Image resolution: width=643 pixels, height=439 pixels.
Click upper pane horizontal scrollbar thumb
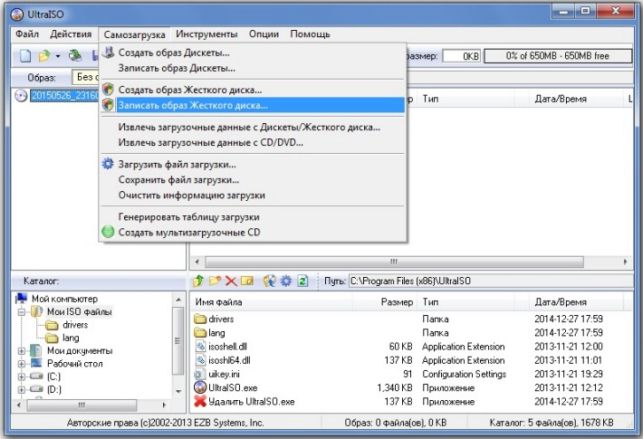394,262
